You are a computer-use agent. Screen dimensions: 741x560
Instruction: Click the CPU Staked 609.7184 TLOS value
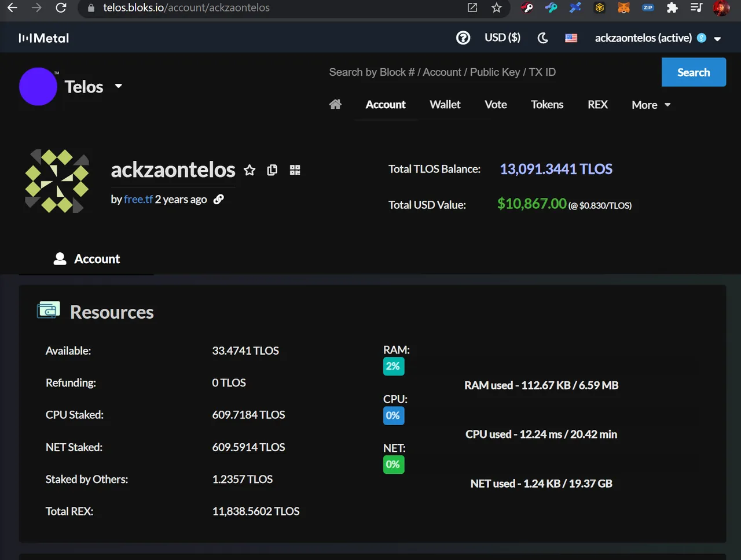tap(248, 415)
